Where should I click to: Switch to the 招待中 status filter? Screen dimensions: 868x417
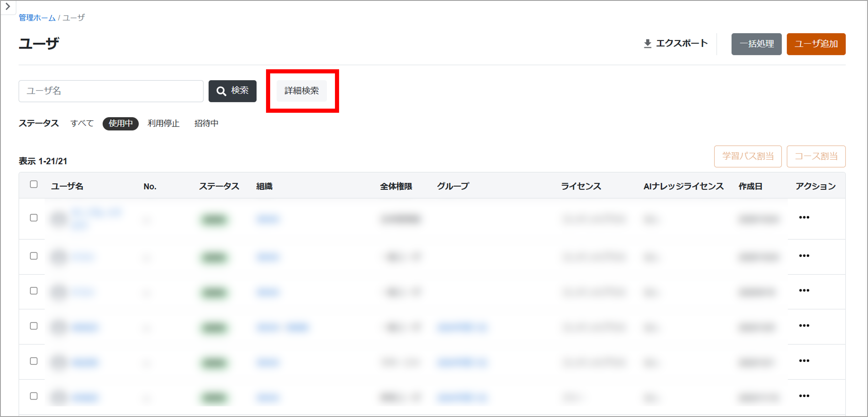[206, 124]
